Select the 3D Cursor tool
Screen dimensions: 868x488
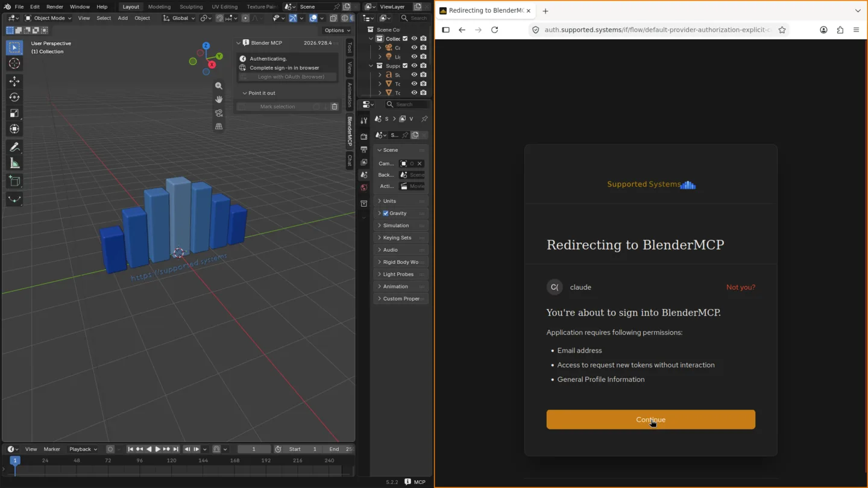(14, 63)
